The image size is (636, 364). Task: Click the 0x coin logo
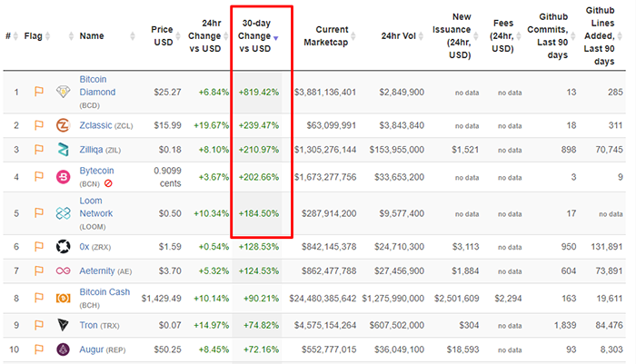point(63,247)
